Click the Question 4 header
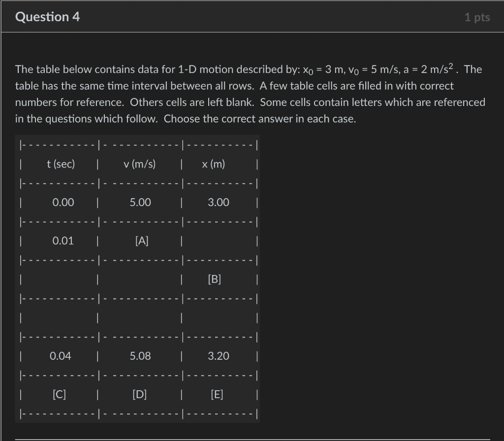 47,16
